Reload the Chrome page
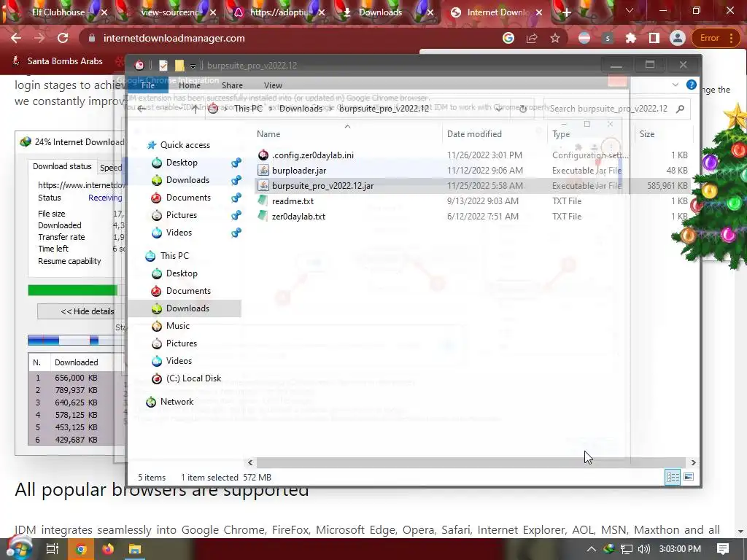 point(63,38)
